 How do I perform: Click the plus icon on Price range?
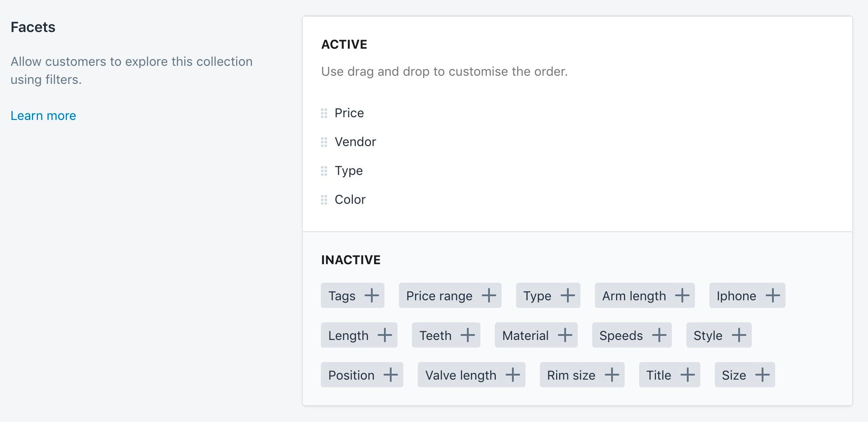(489, 295)
